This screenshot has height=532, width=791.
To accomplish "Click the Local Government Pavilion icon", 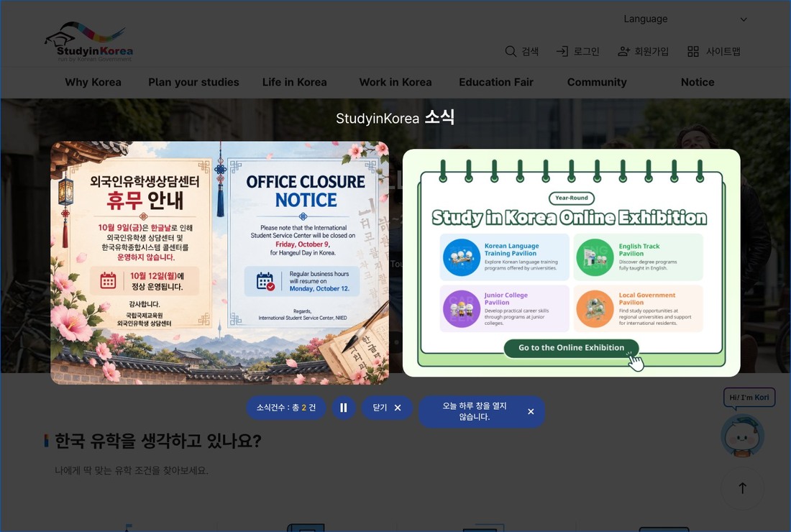I will point(595,308).
